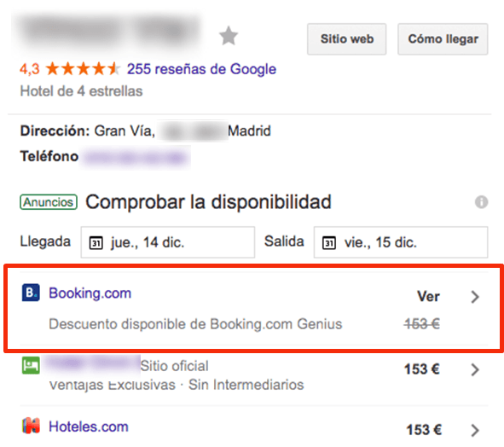Click the Sitio web button
The width and height of the screenshot is (504, 447).
(x=347, y=39)
